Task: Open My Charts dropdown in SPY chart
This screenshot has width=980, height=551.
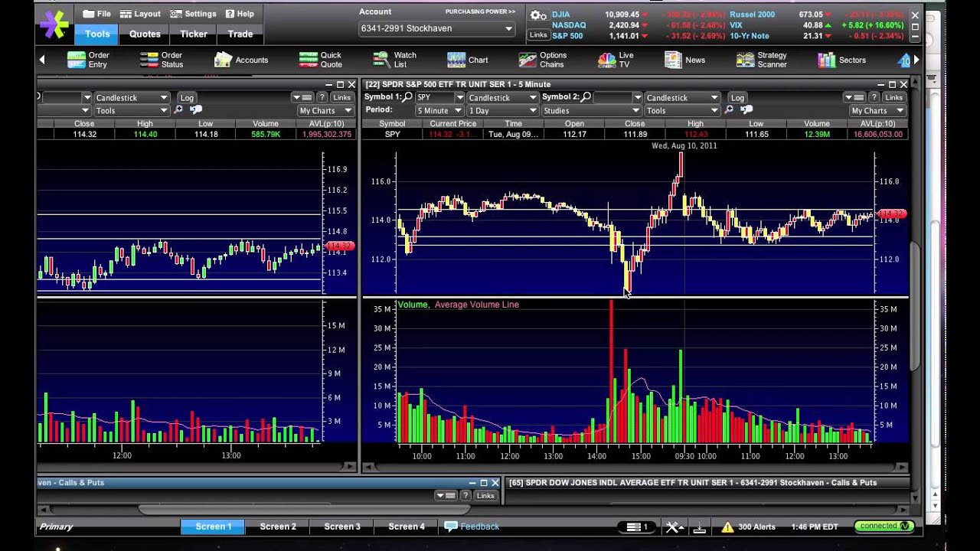Action: pos(877,110)
